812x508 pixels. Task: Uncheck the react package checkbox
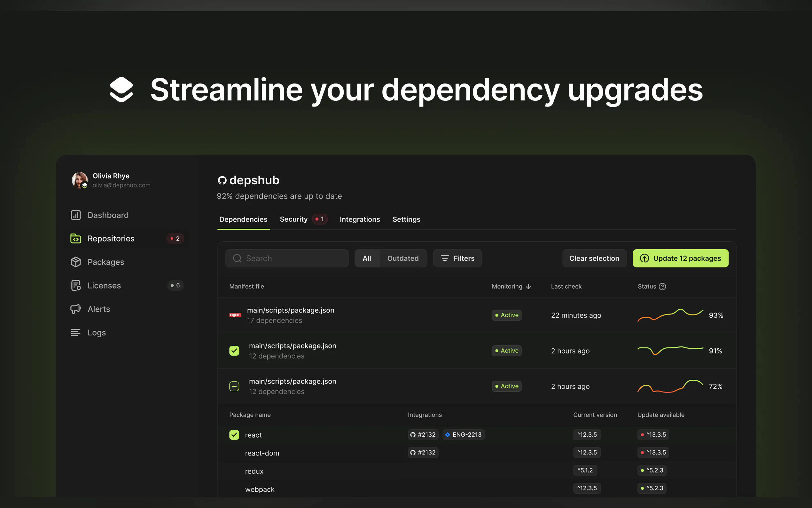pyautogui.click(x=234, y=435)
